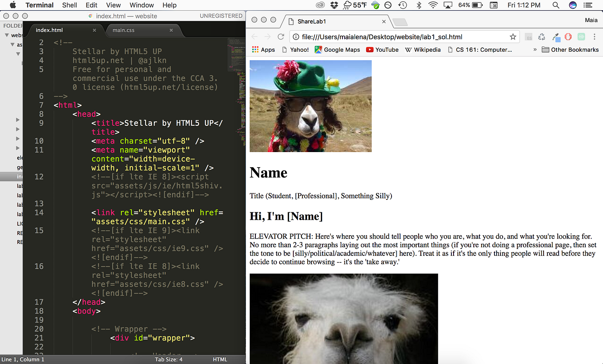The width and height of the screenshot is (603, 364).
Task: Click inside the browser address bar
Action: pos(388,37)
